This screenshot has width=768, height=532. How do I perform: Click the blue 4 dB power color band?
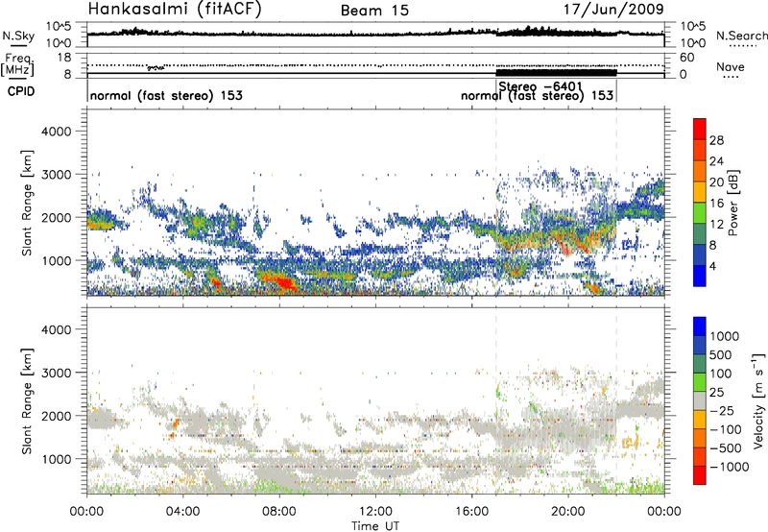(700, 276)
